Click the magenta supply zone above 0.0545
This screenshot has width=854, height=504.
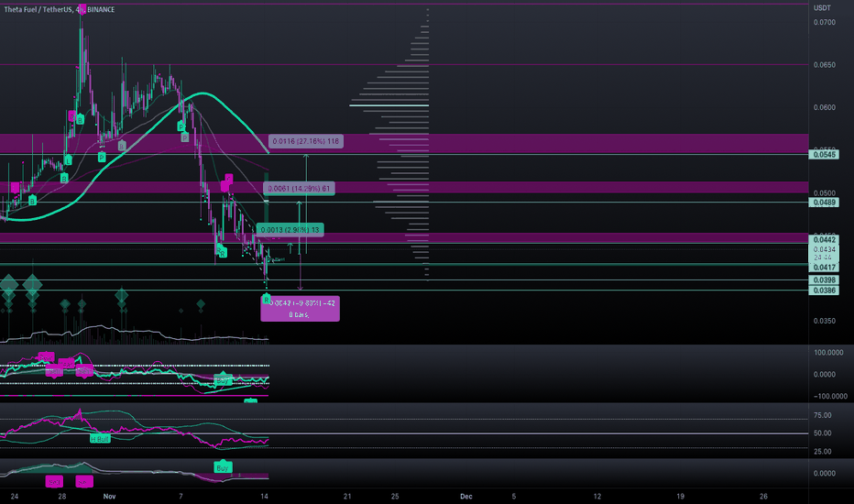pyautogui.click(x=404, y=143)
